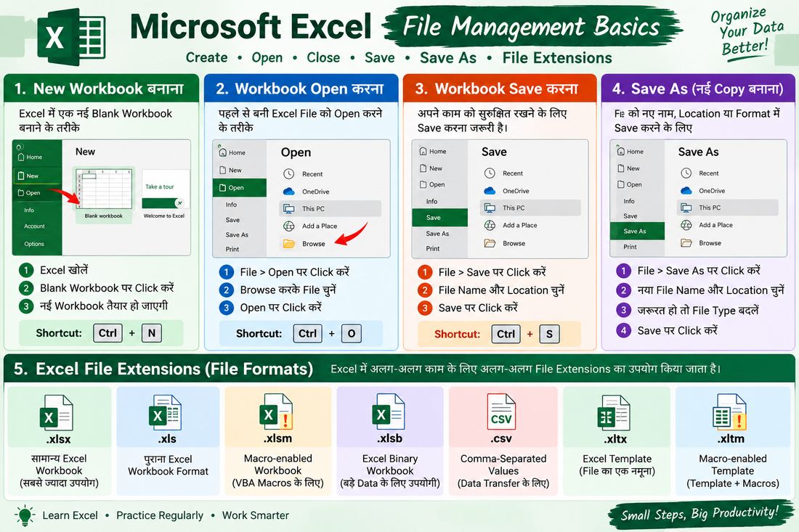Click the Ctrl key beside the O key

coord(307,333)
